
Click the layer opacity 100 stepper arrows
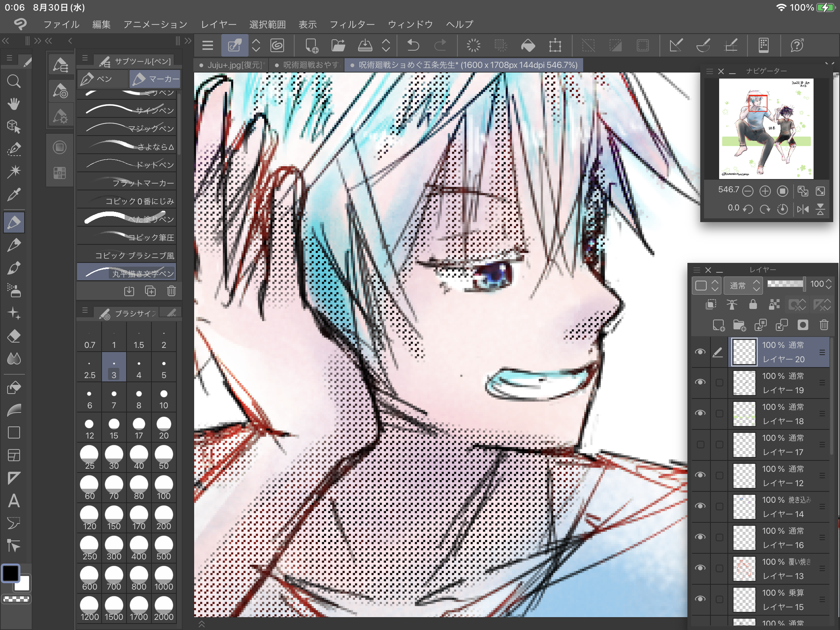pyautogui.click(x=829, y=284)
